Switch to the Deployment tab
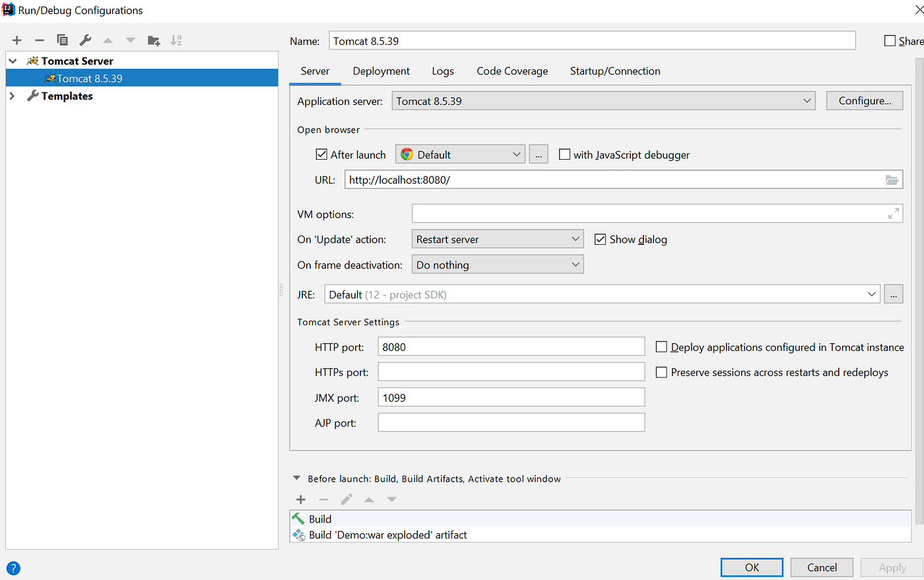Viewport: 924px width, 580px height. pyautogui.click(x=381, y=71)
